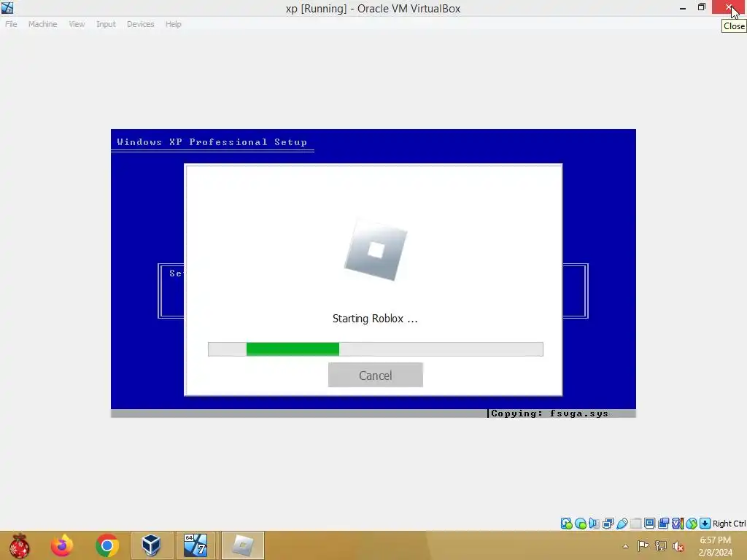Viewport: 747px width, 560px height.
Task: Click the muted volume tray icon
Action: click(x=678, y=546)
